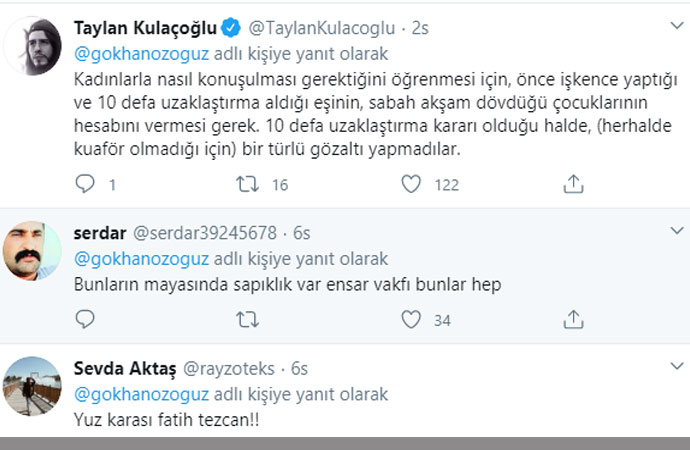Share serdar's tweet
690x450 pixels.
click(573, 320)
